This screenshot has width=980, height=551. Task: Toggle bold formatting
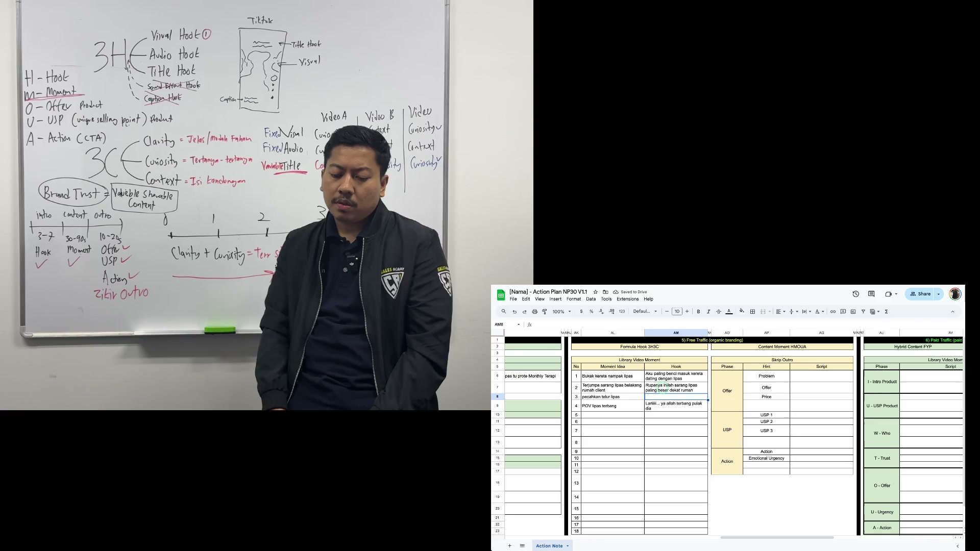[698, 311]
